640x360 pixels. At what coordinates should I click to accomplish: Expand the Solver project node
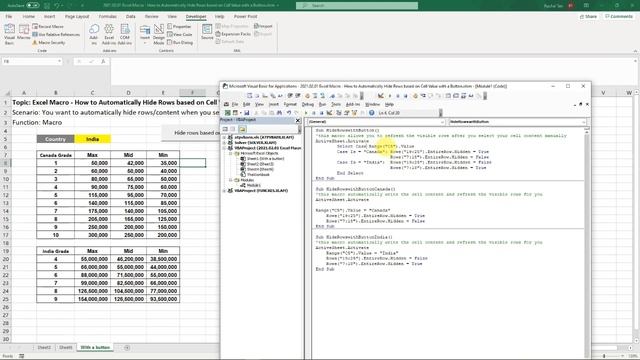pos(224,143)
